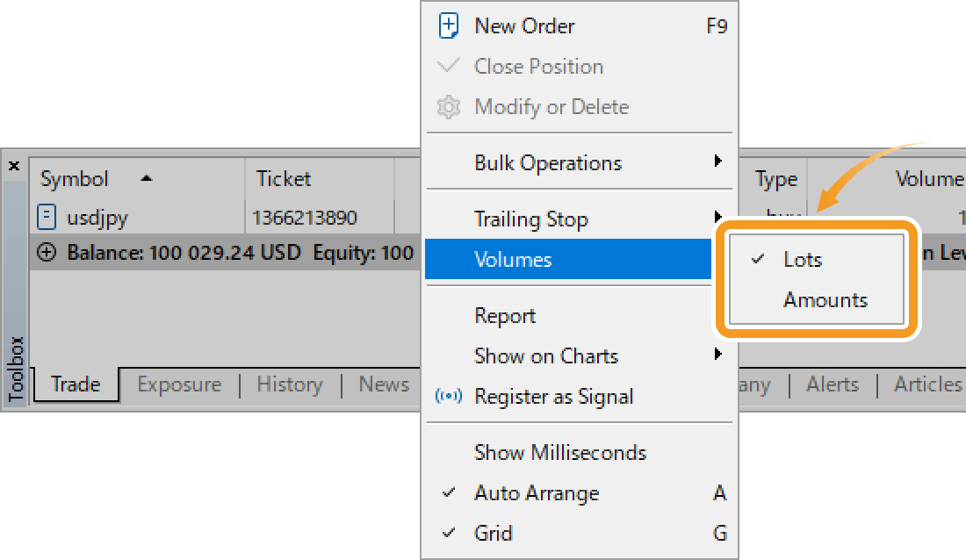The image size is (966, 560).
Task: Expand the Balance summary row plus icon
Action: [47, 252]
